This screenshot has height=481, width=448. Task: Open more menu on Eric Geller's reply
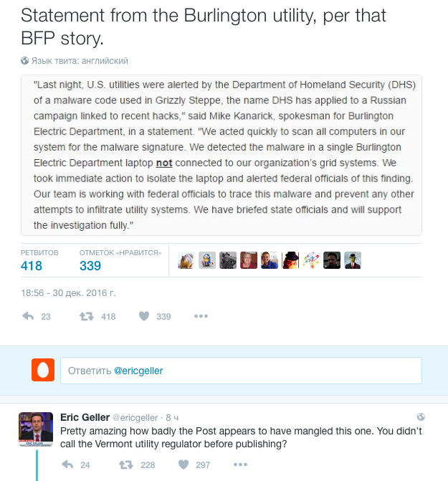click(x=240, y=465)
